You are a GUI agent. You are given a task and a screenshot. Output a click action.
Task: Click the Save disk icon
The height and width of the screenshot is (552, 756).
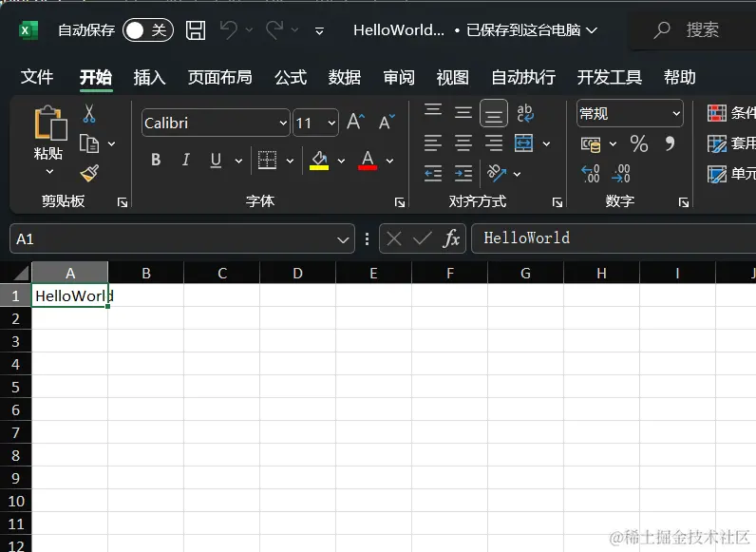196,30
